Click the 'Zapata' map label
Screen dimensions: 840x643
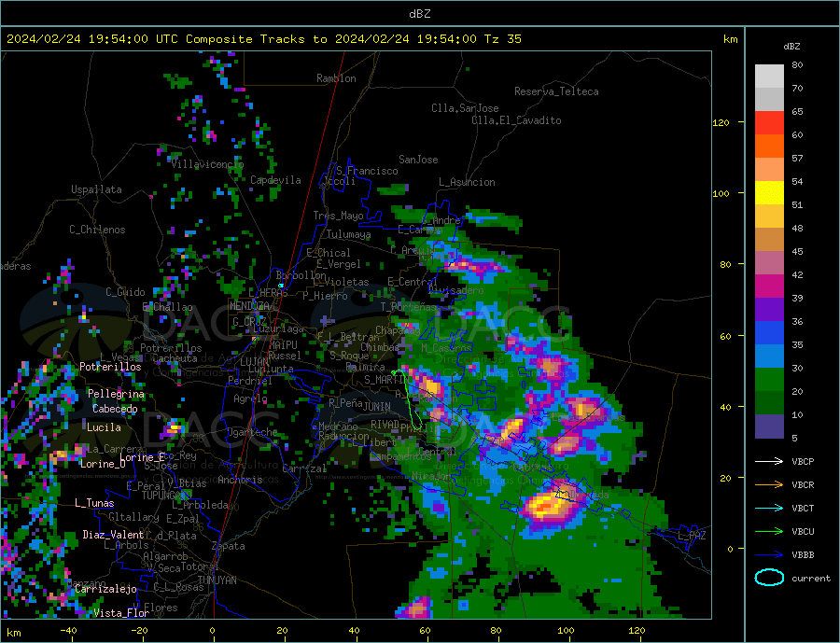[x=229, y=546]
